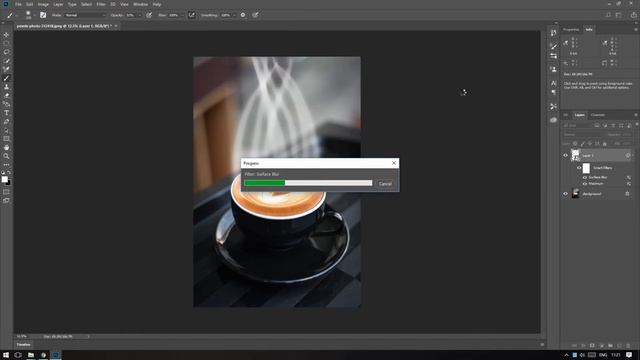The height and width of the screenshot is (360, 640).
Task: Select the Rectangular Marquee tool
Action: pos(6,43)
